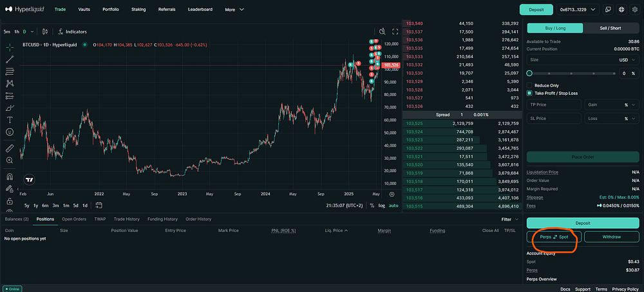Select the crosshair cursor tool

[10, 47]
